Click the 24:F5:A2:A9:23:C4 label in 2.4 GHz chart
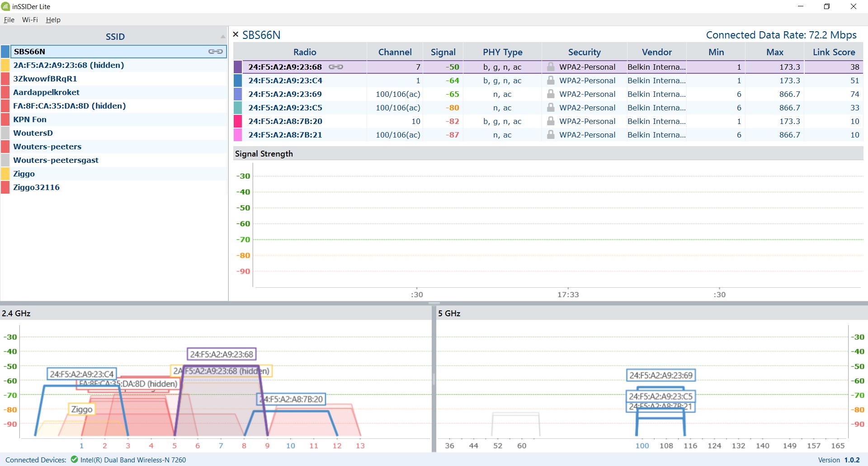This screenshot has height=466, width=868. [82, 374]
